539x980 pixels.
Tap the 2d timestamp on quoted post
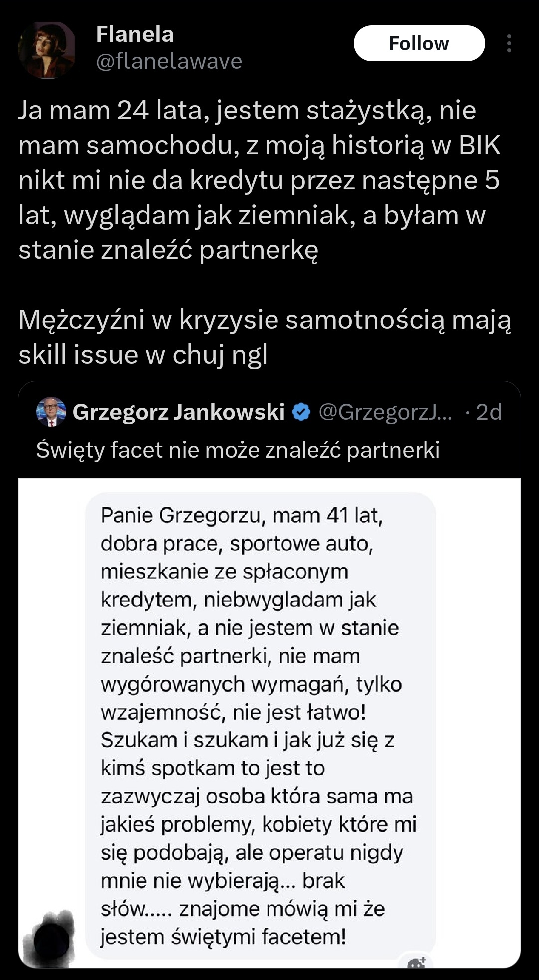coord(488,412)
